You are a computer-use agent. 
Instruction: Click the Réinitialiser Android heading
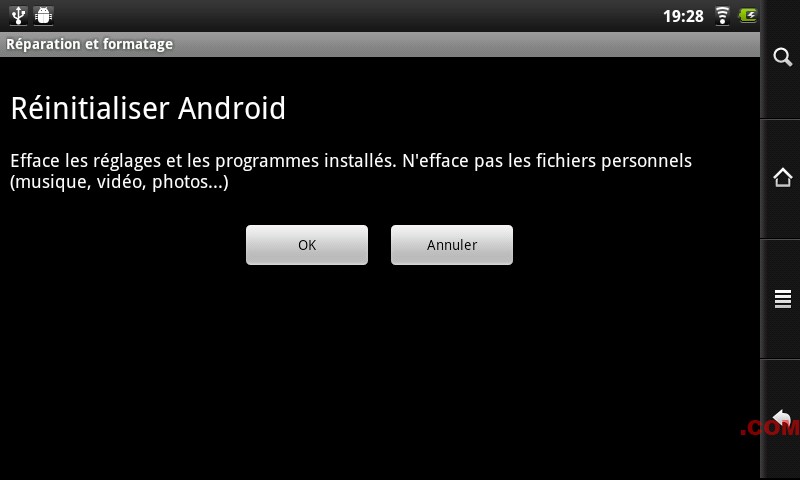tap(148, 109)
